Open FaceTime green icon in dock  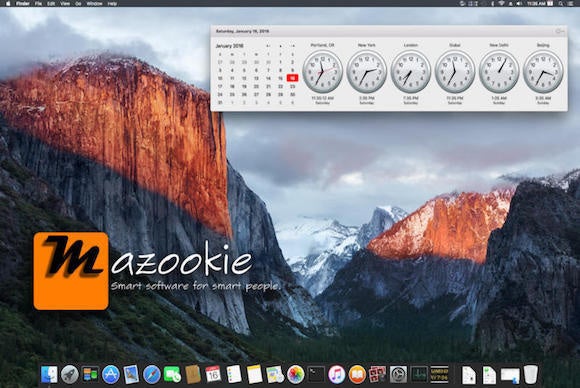coord(172,375)
